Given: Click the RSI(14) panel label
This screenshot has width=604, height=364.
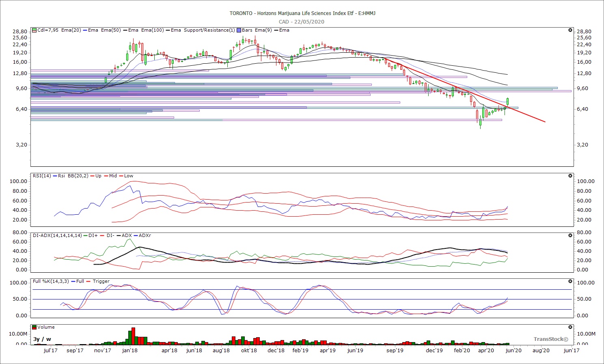Looking at the screenshot, I should (42, 176).
